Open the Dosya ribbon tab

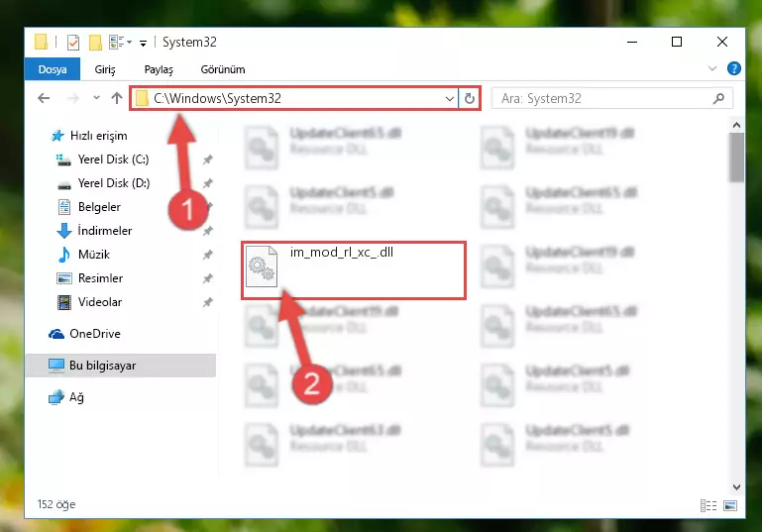point(53,69)
